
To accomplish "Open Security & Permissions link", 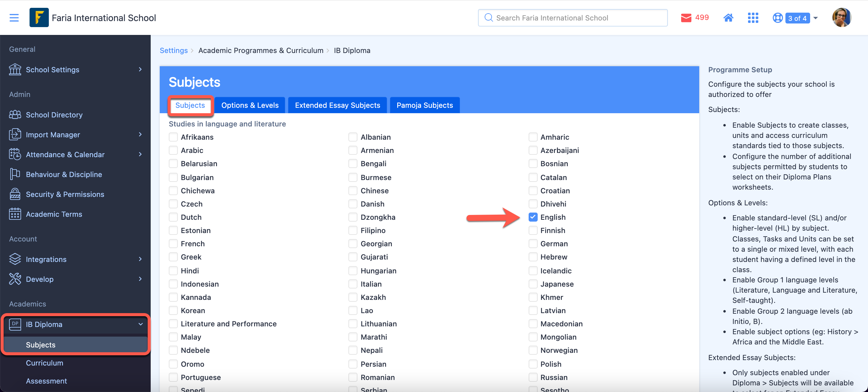I will coord(65,194).
